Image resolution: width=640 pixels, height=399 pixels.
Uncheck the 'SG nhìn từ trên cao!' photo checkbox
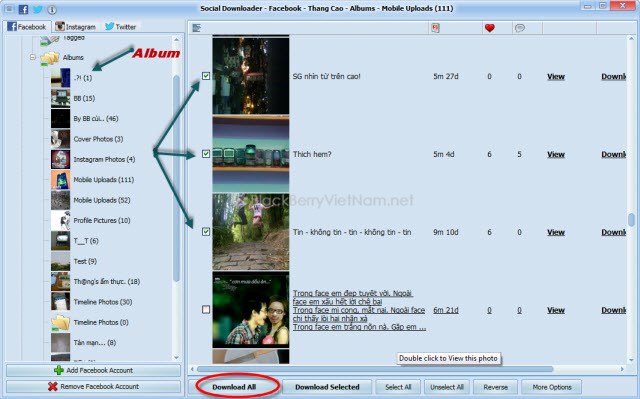point(206,76)
